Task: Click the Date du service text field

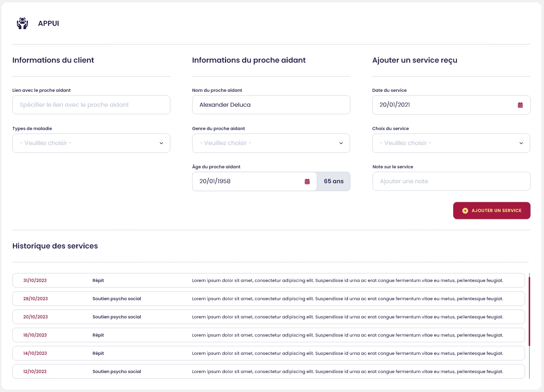Action: click(441, 105)
